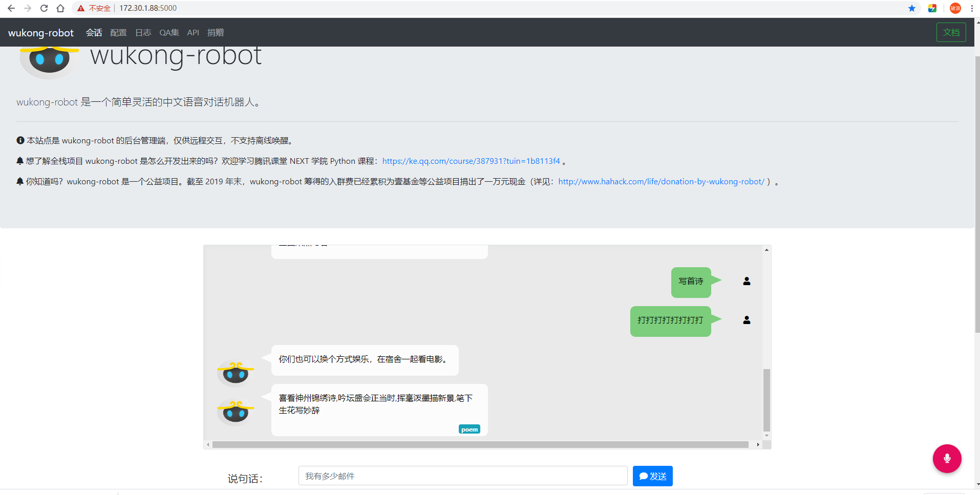Open the browser profile avatar

click(955, 8)
